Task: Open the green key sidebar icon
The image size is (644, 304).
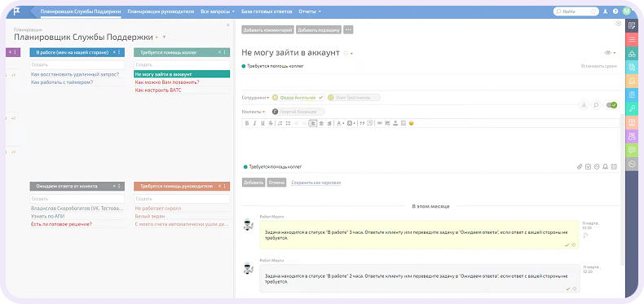Action: pyautogui.click(x=632, y=108)
